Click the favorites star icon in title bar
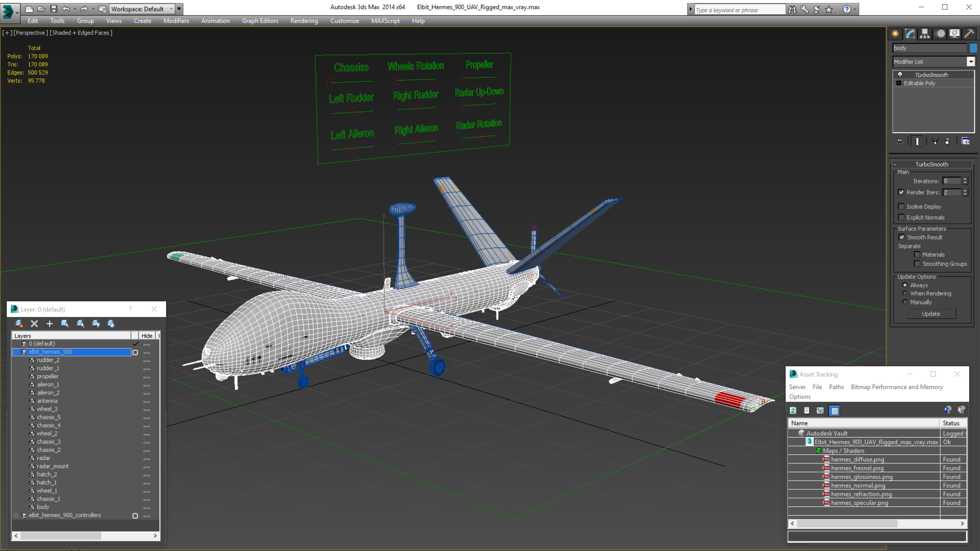 tap(829, 9)
